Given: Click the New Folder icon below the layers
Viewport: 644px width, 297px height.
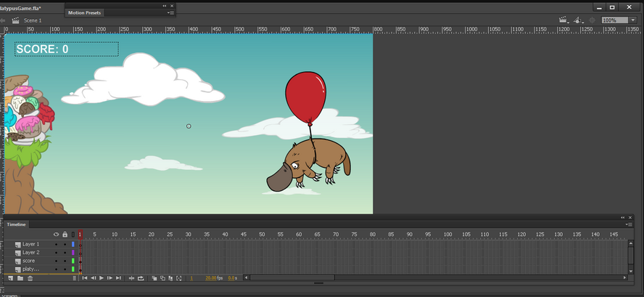Looking at the screenshot, I should [x=20, y=278].
